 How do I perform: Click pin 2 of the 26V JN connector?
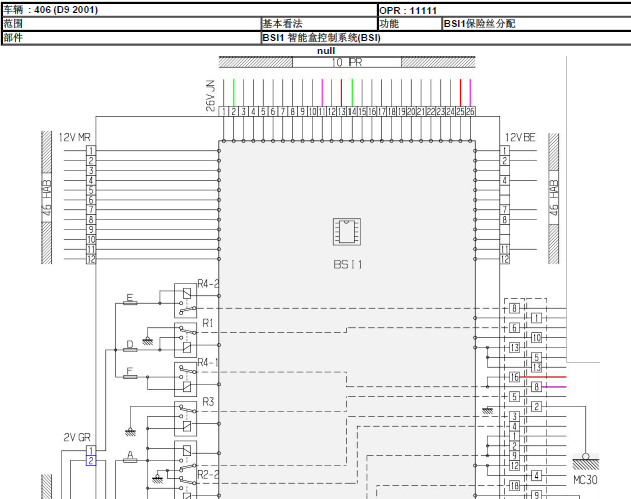click(x=233, y=111)
